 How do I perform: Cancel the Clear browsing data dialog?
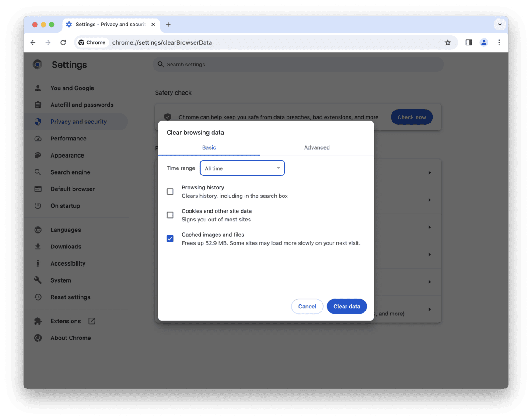point(307,306)
